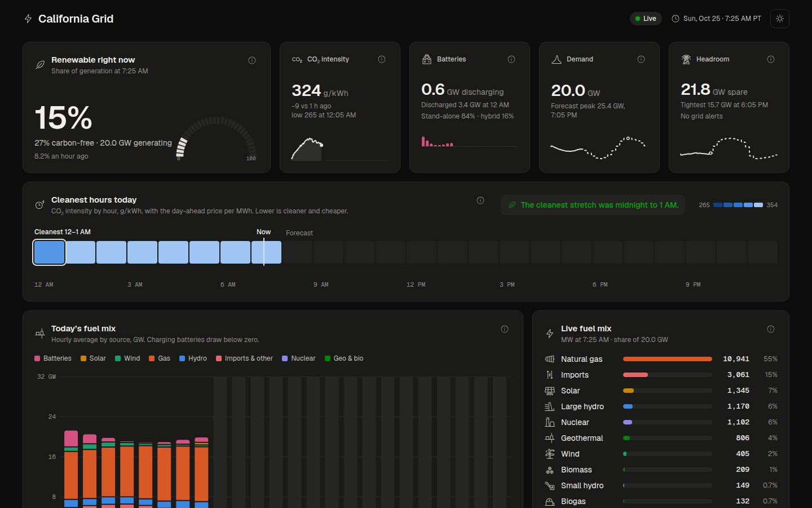
Task: Click the Biomass row icon
Action: coord(550,470)
